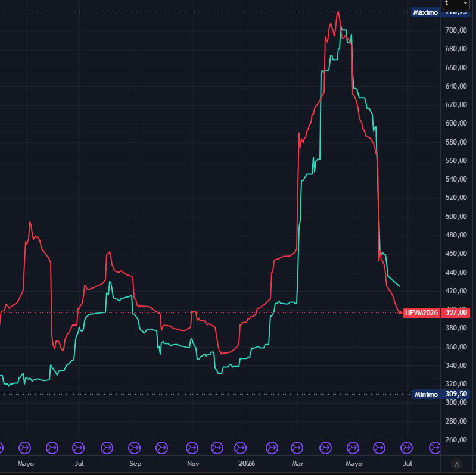476x475 pixels.
Task: Click the Nov label on time axis
Action: click(193, 464)
